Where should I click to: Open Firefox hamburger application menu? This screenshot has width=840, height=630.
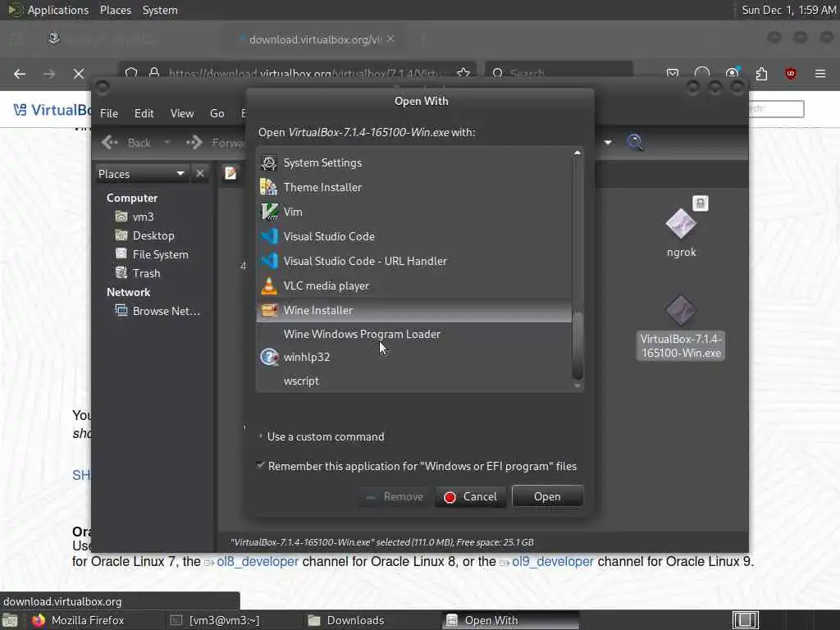pyautogui.click(x=820, y=74)
